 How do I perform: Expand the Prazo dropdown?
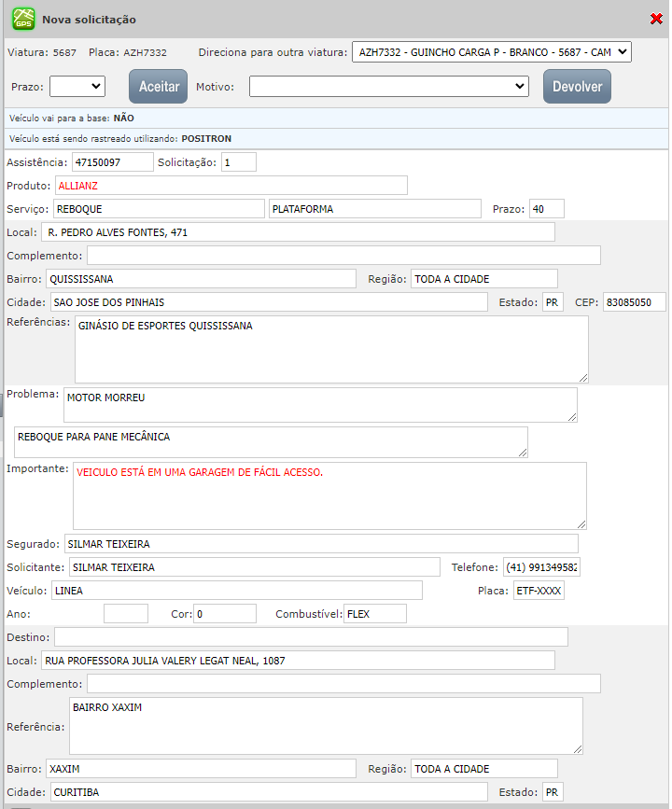click(x=77, y=87)
